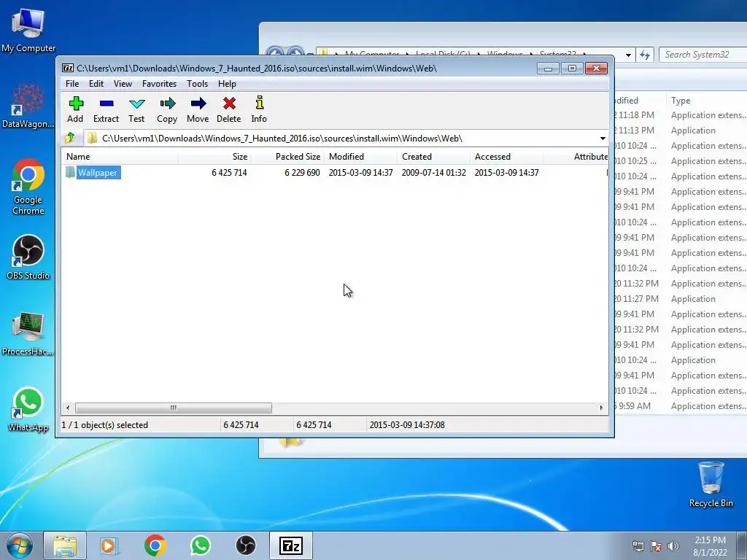Expand the 7-Zip address path dropdown
This screenshot has width=747, height=560.
pyautogui.click(x=603, y=139)
